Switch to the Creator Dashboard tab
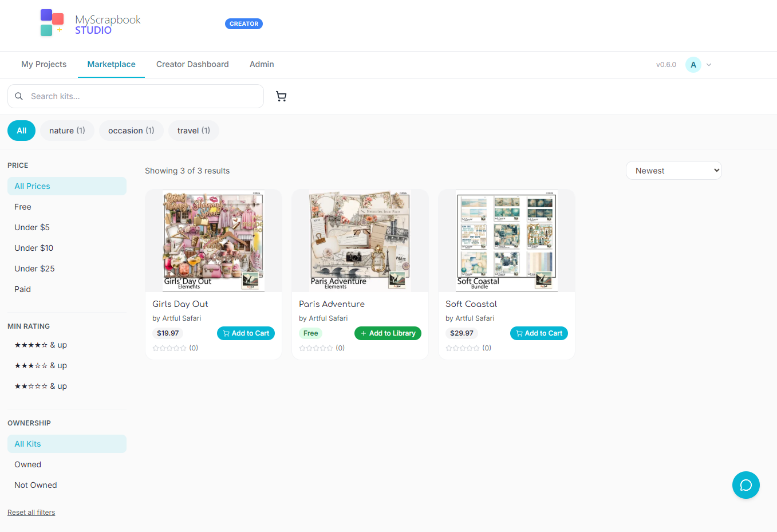 coord(192,64)
